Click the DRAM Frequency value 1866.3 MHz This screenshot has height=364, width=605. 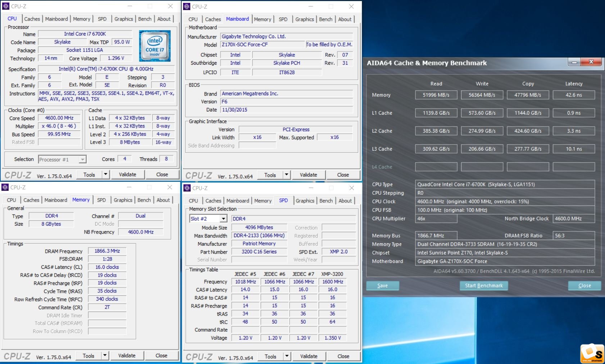pyautogui.click(x=107, y=251)
